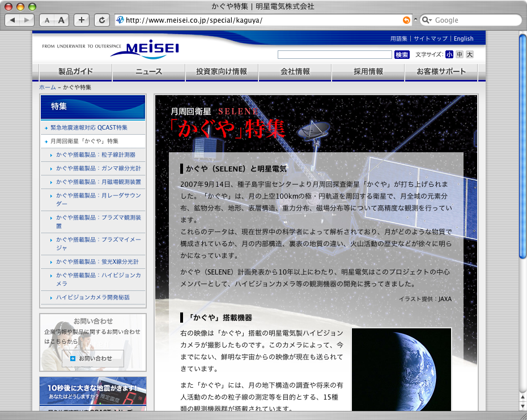
Task: Click the site favicon in the address bar
Action: click(120, 20)
